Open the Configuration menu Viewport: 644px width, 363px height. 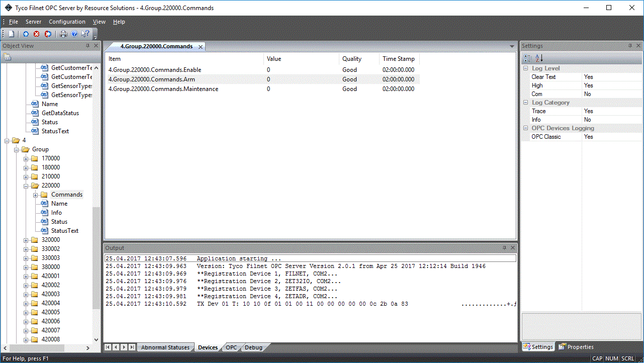pos(67,22)
